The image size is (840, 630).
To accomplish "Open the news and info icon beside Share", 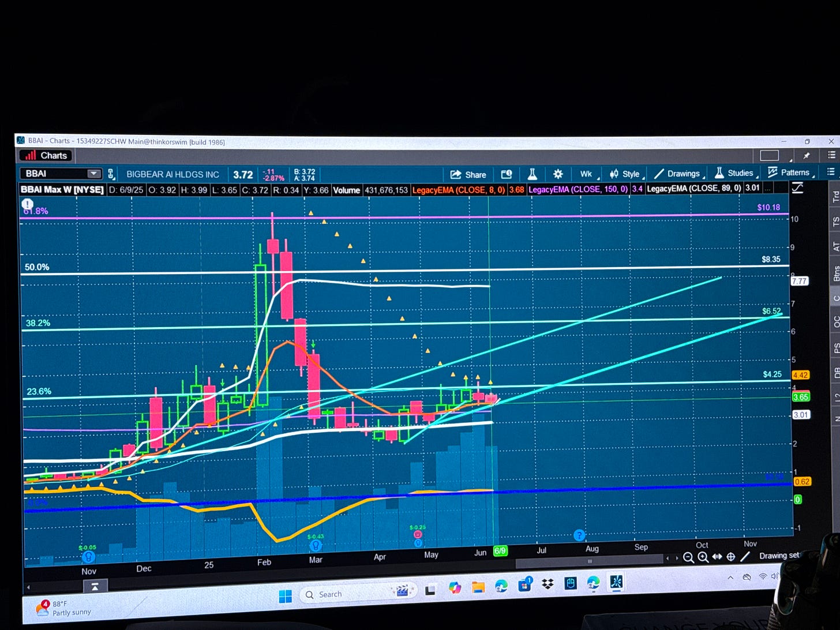I will [507, 174].
